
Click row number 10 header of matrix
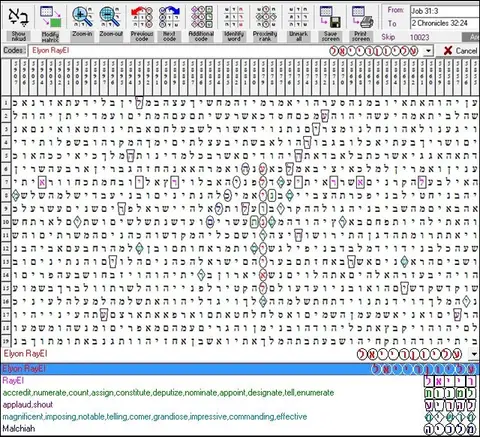[6, 222]
